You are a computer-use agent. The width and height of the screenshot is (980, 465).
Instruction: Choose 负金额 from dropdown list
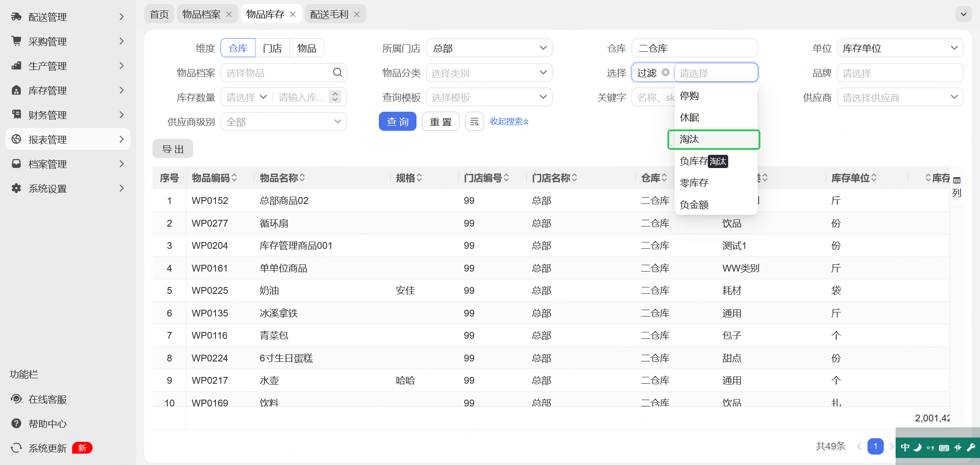tap(716, 205)
